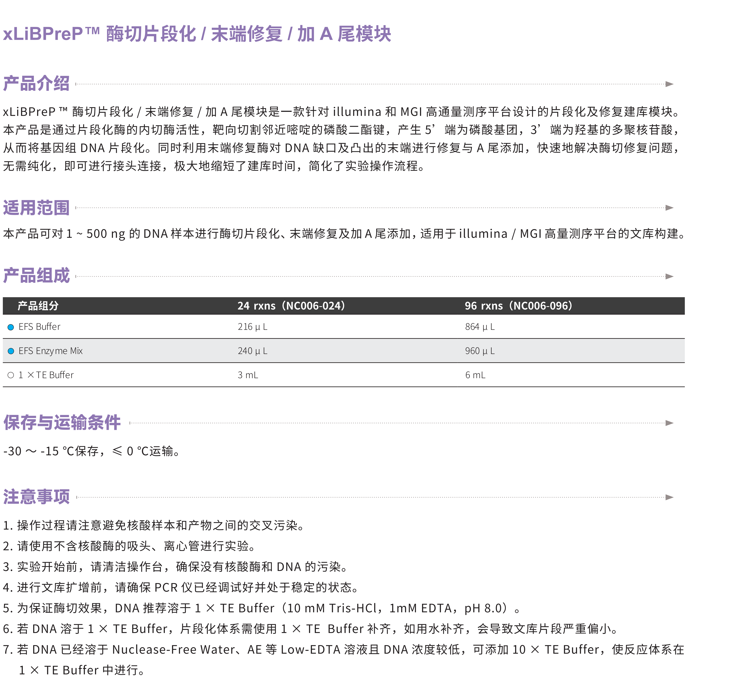Click intro line starting 无需纯化
The height and width of the screenshot is (700, 736).
click(x=214, y=166)
